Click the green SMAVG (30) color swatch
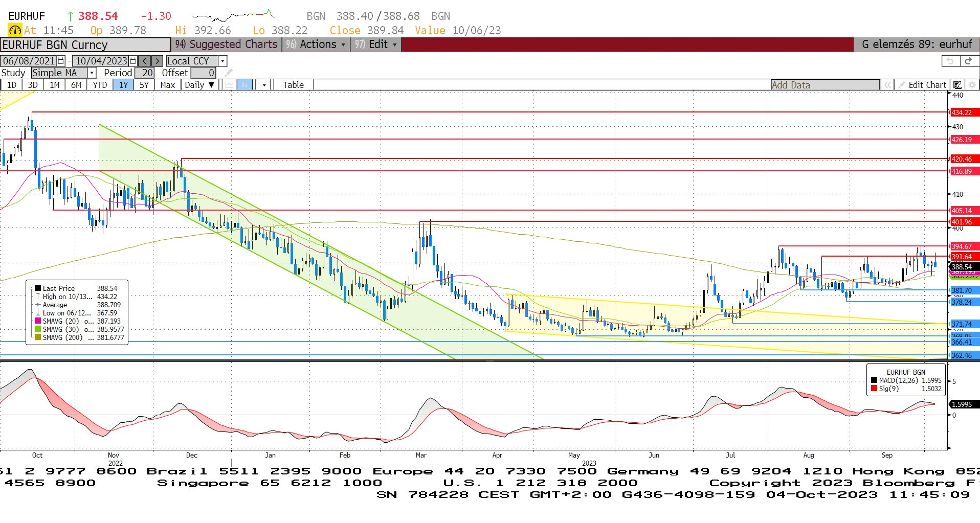Screen dimensions: 980x523 coord(38,329)
